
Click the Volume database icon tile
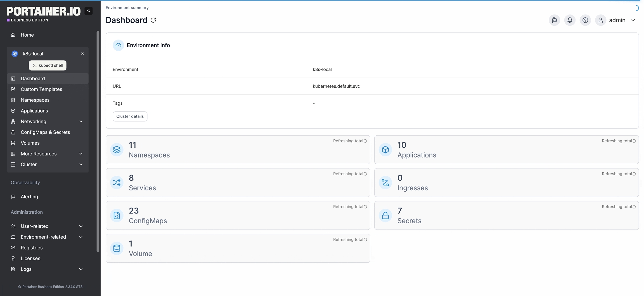click(117, 248)
